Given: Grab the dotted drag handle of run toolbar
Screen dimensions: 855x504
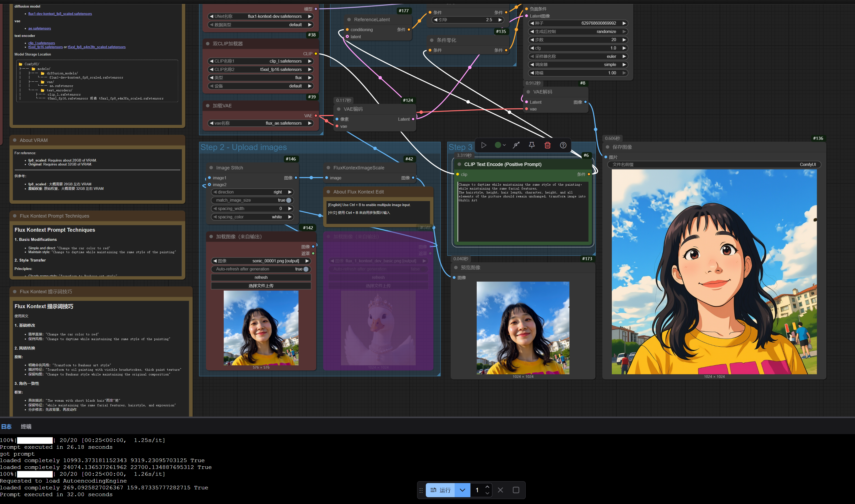Looking at the screenshot, I should [x=421, y=490].
